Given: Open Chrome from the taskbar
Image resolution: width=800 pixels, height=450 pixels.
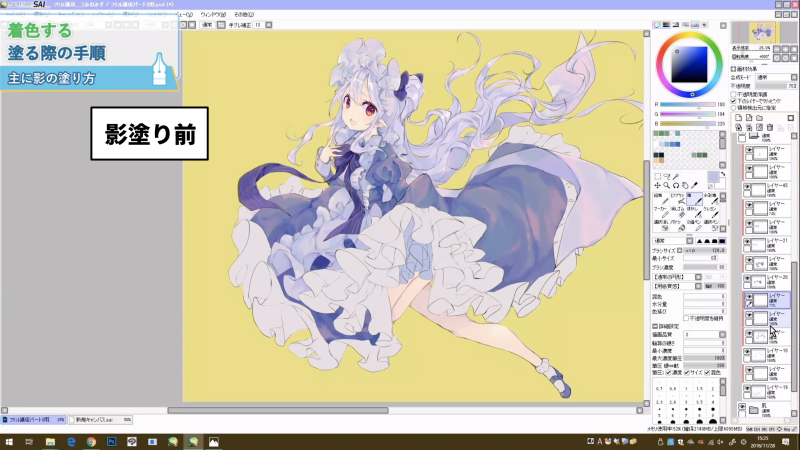Looking at the screenshot, I should pos(91,442).
